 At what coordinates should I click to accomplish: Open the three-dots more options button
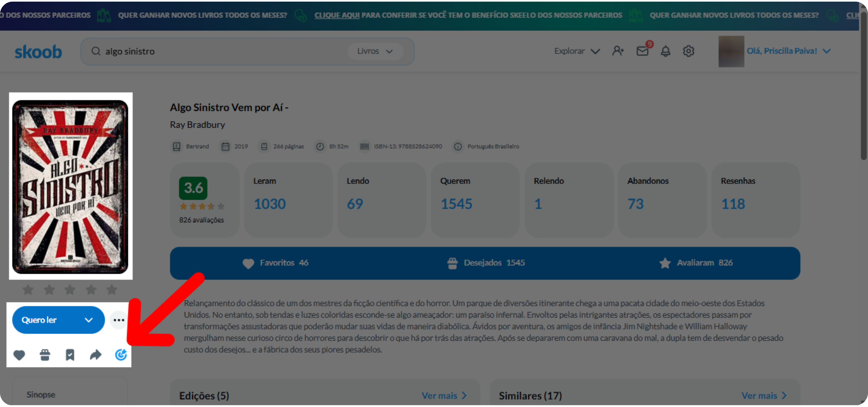(119, 320)
